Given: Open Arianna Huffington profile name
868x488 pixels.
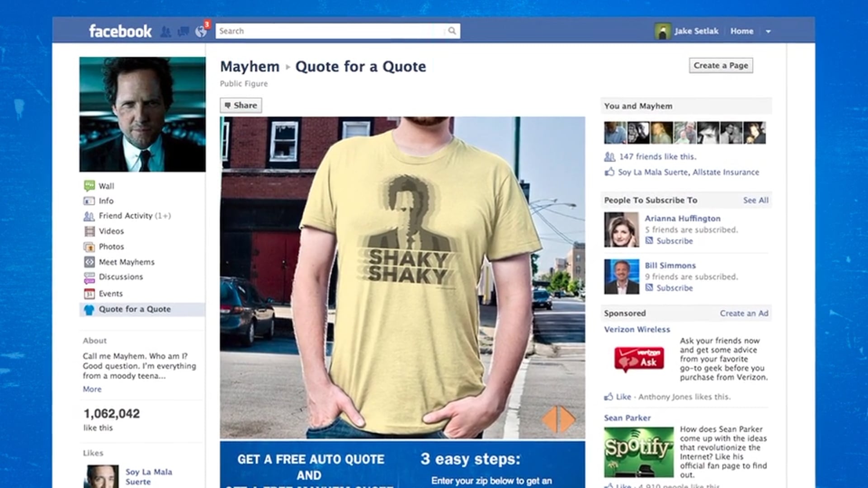Looking at the screenshot, I should 682,218.
